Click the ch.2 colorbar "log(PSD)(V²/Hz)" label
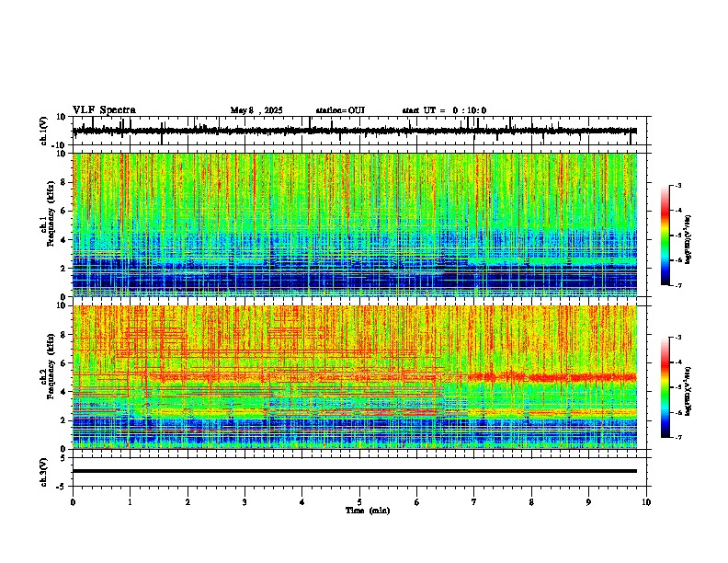 [x=689, y=391]
